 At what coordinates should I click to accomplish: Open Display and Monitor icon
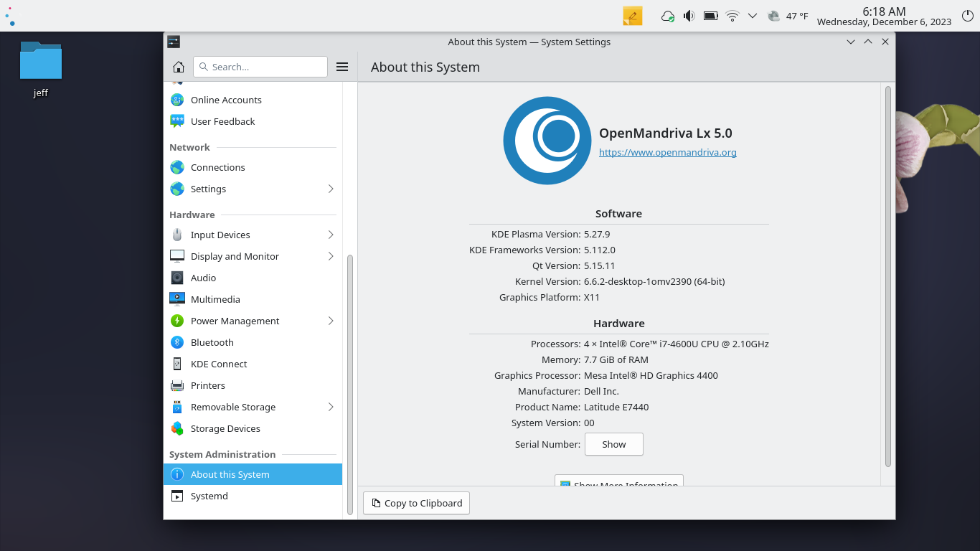click(177, 256)
